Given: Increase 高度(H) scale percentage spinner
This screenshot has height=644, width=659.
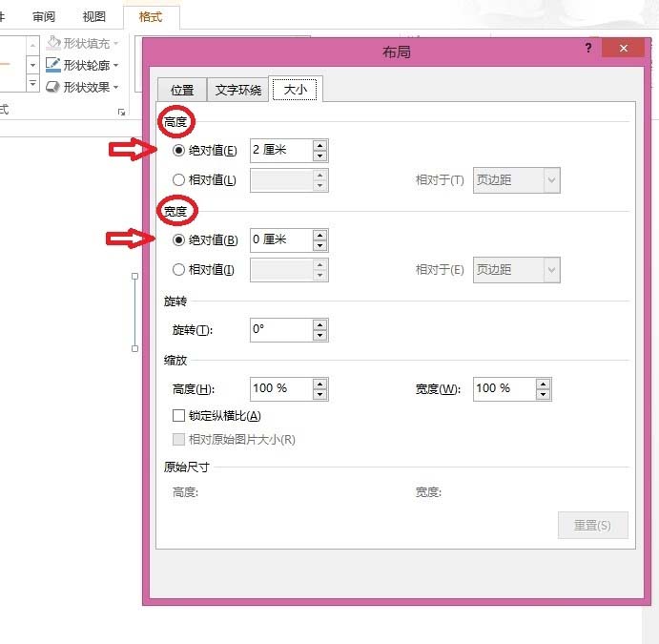Looking at the screenshot, I should 319,384.
